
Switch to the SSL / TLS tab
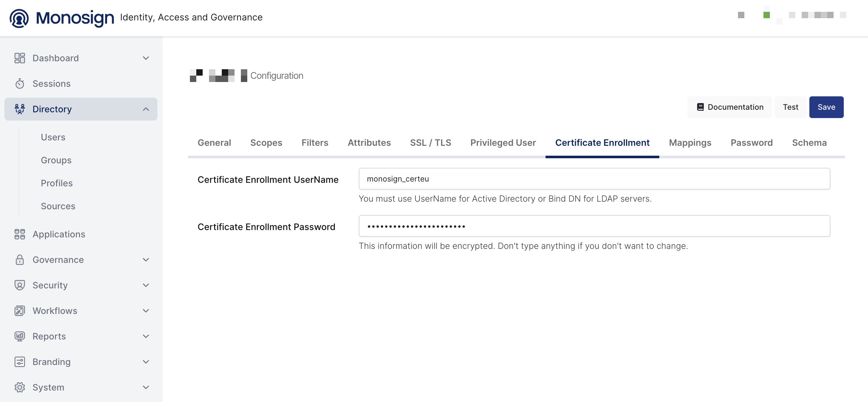430,143
